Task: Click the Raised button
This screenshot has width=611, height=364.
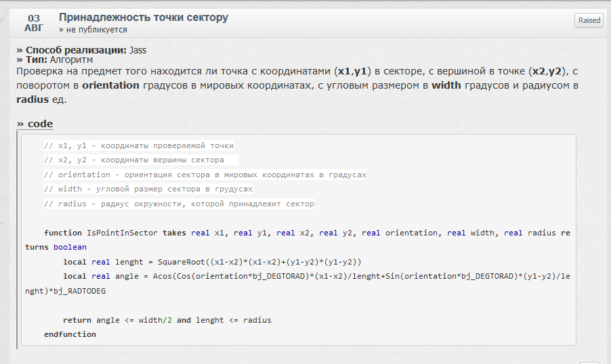Action: coord(589,20)
